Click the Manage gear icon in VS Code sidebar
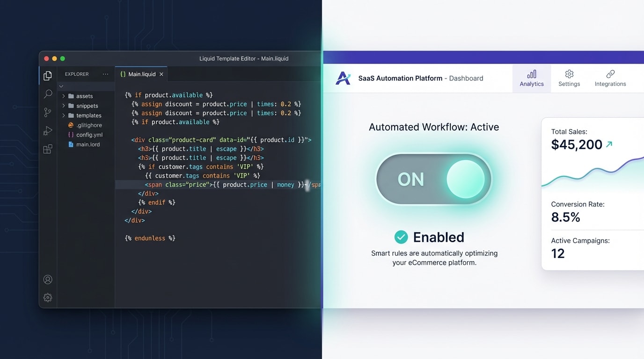Image resolution: width=644 pixels, height=359 pixels. coord(47,297)
